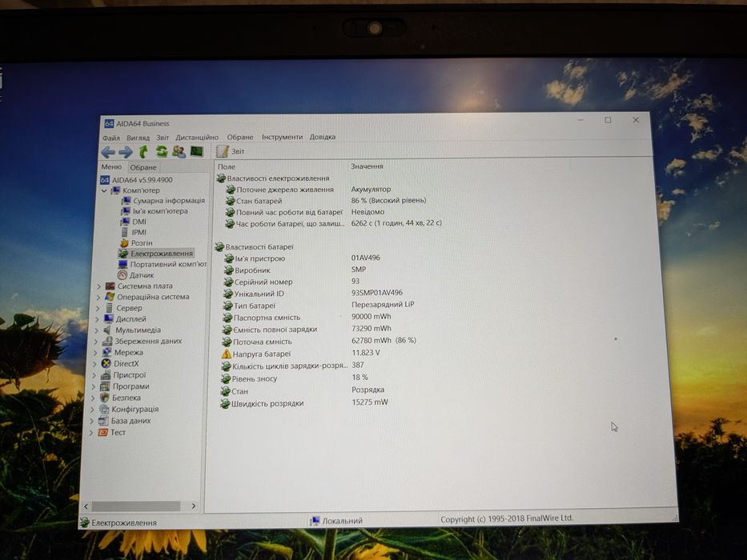This screenshot has width=747, height=560.
Task: Expand the Мережа node
Action: tap(95, 354)
